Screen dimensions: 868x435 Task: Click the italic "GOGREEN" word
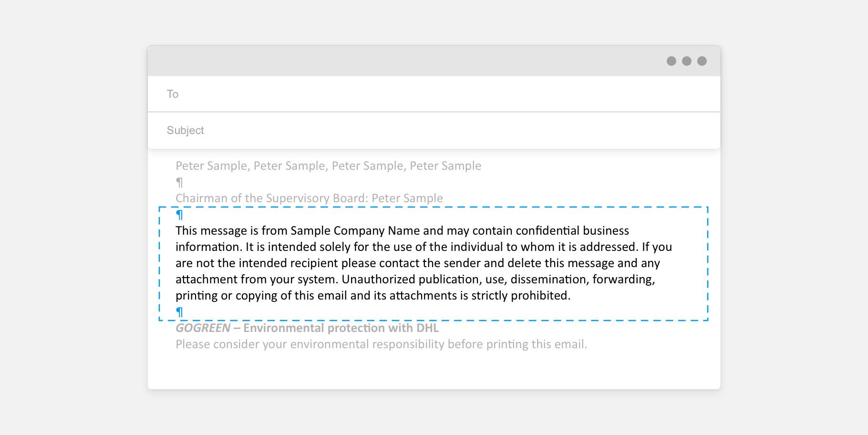click(203, 328)
